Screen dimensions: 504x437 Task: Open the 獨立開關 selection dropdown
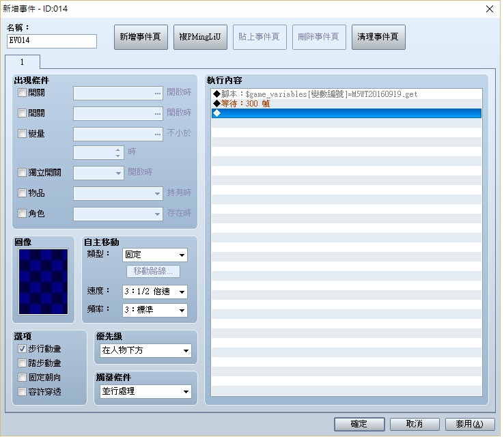tap(98, 173)
